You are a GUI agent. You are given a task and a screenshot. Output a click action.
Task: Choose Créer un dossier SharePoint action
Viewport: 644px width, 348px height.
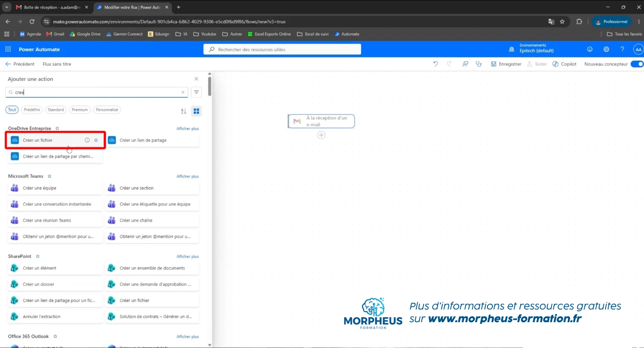click(55, 284)
